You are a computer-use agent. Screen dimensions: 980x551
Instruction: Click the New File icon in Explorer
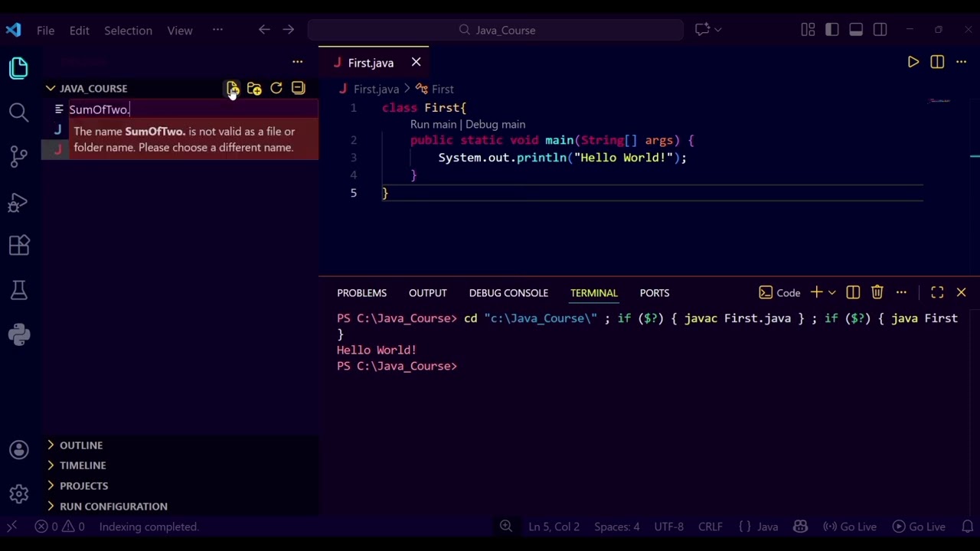(x=233, y=89)
